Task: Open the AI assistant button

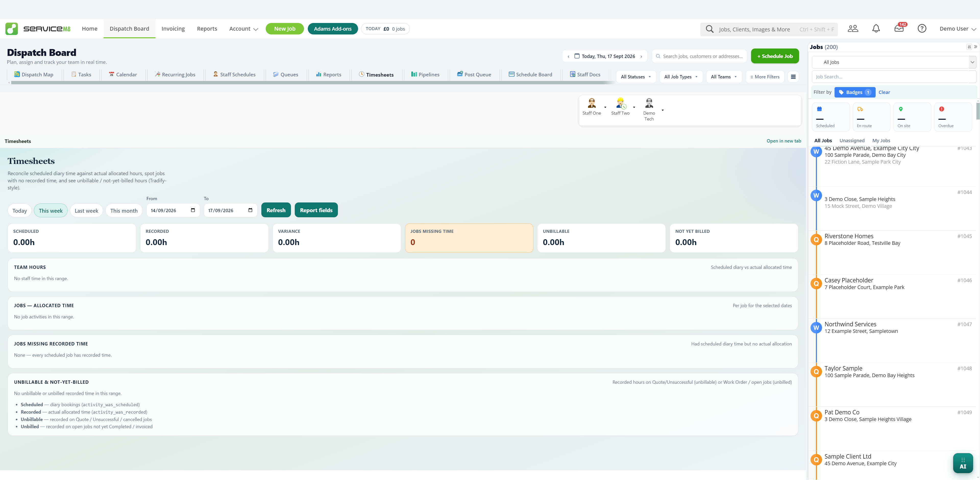Action: (x=963, y=463)
